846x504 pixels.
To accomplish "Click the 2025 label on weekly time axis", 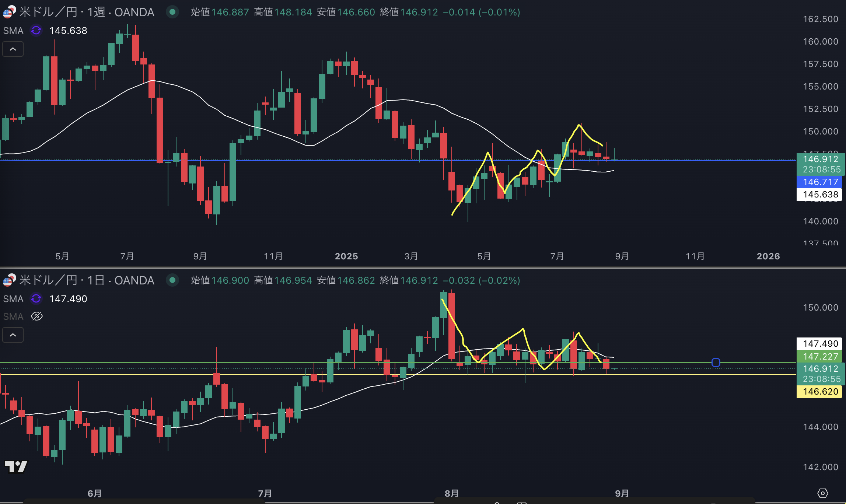I will click(346, 256).
